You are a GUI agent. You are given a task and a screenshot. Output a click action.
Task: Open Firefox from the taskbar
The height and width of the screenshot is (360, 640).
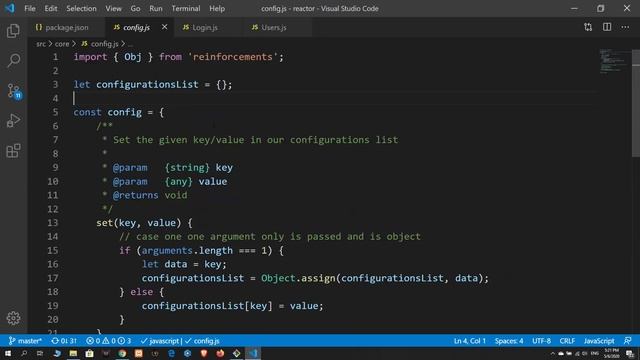[x=220, y=353]
